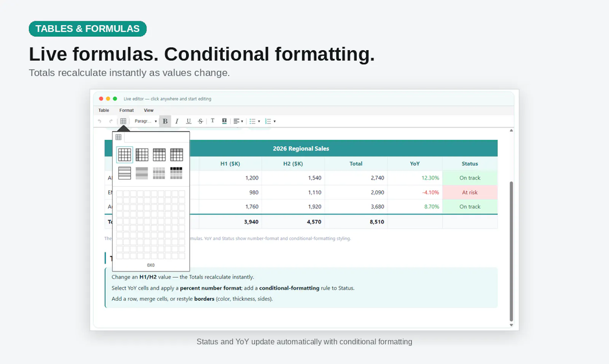The height and width of the screenshot is (364, 609).
Task: Click the Insert Table grid toolbar icon
Action: tap(123, 121)
